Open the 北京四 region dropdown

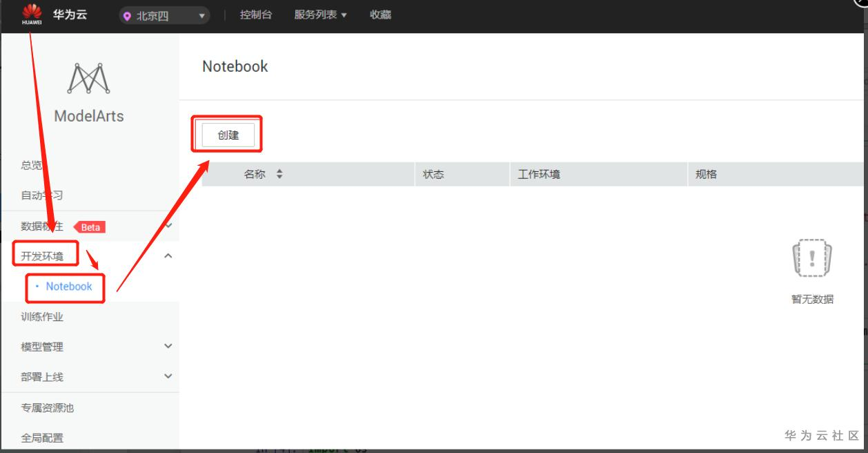coord(164,16)
